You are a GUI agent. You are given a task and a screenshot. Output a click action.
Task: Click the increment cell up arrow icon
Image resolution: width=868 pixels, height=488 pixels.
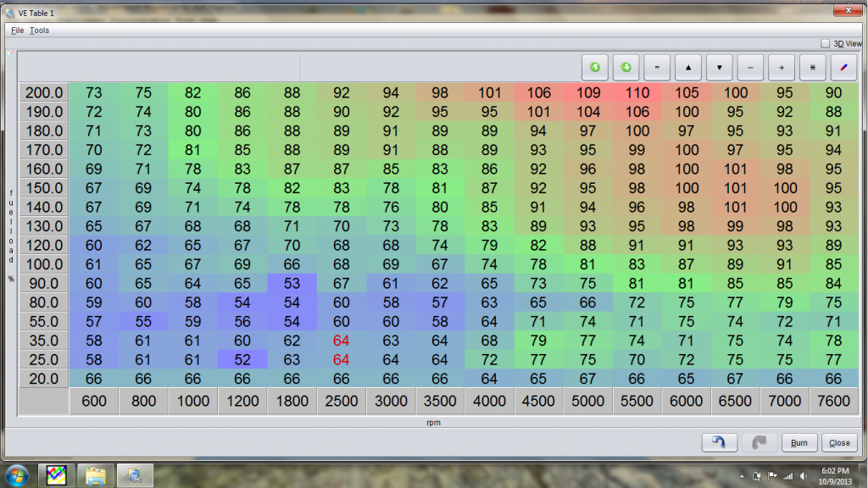coord(687,67)
